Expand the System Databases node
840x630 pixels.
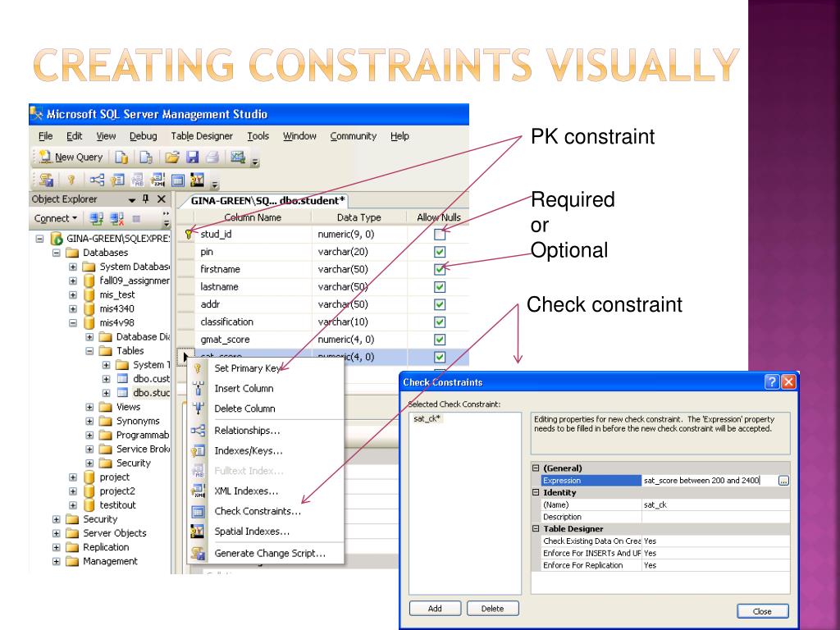[x=73, y=267]
